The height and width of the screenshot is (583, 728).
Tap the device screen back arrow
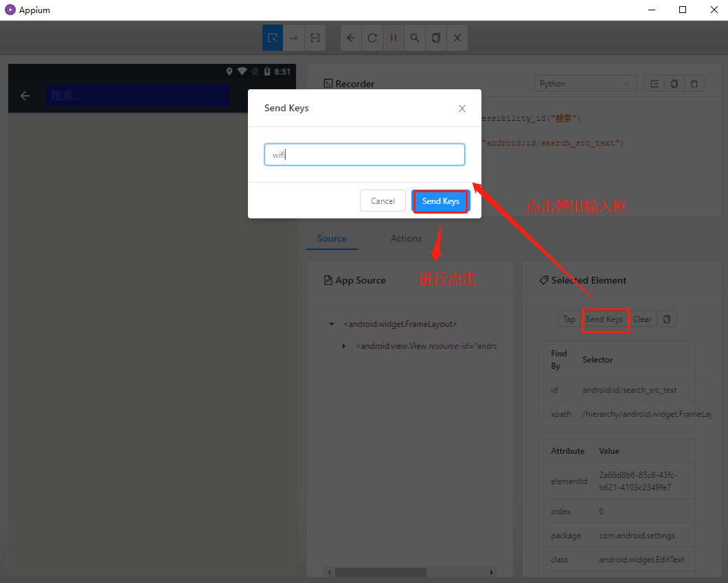click(x=25, y=95)
